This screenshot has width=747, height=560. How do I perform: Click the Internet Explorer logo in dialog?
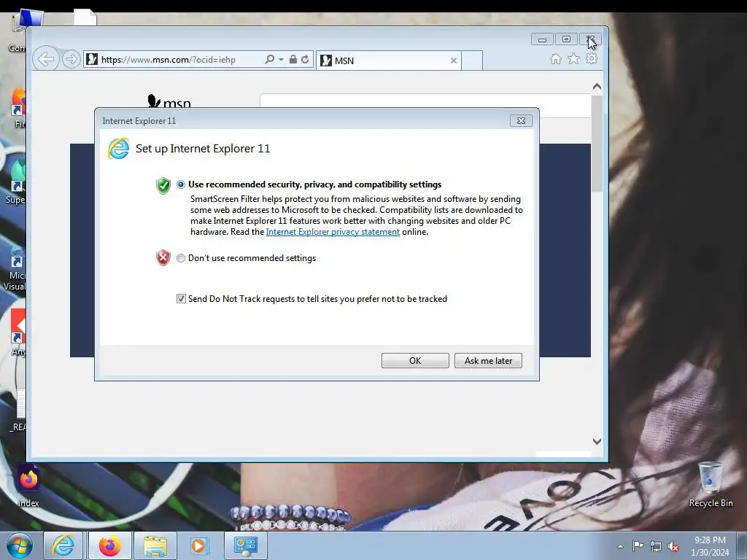coord(118,149)
